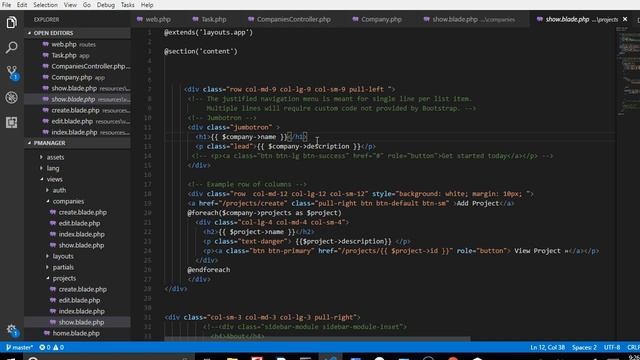The height and width of the screenshot is (360, 640).
Task: Open the Selection menu
Action: (45, 5)
